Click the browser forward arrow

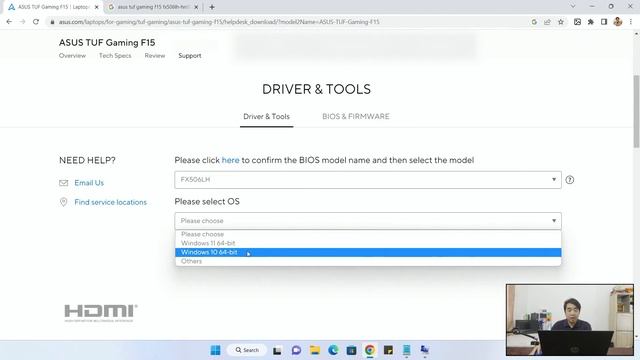(x=22, y=22)
